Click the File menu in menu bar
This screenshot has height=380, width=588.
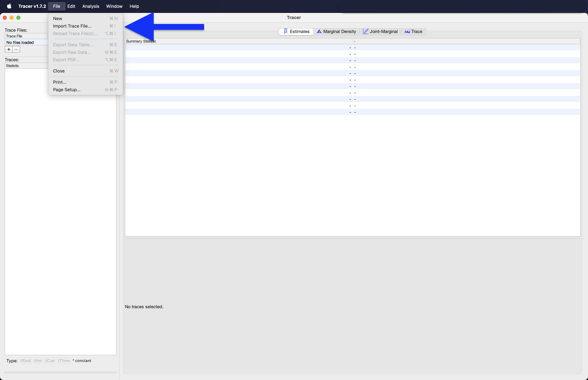pos(56,6)
